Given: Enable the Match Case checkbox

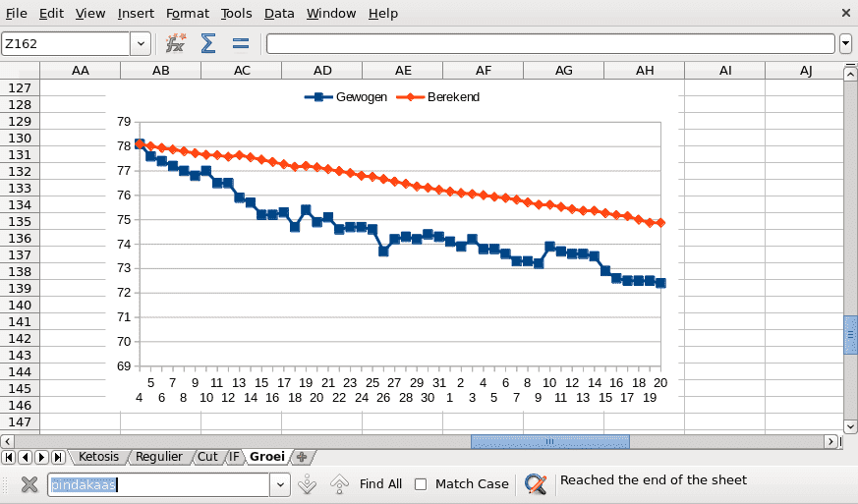Looking at the screenshot, I should pyautogui.click(x=421, y=483).
